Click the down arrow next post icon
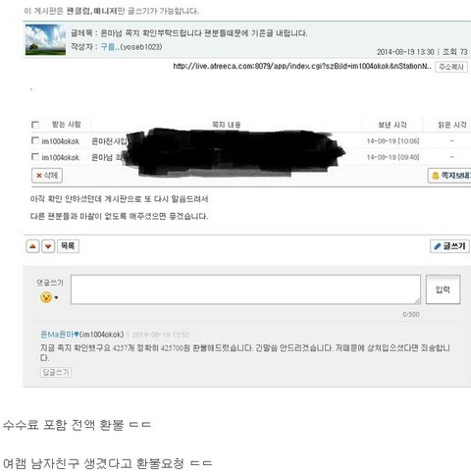 pyautogui.click(x=48, y=246)
